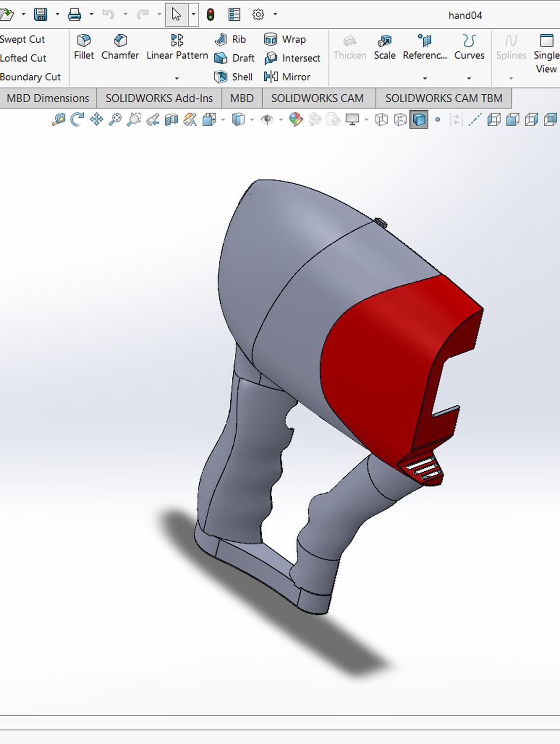Open the Curves dropdown arrow

tap(469, 78)
